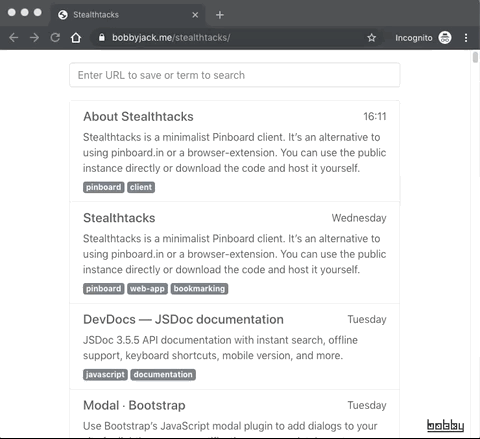The image size is (480, 439).
Task: Close the Stealthtacks tab
Action: coord(195,15)
